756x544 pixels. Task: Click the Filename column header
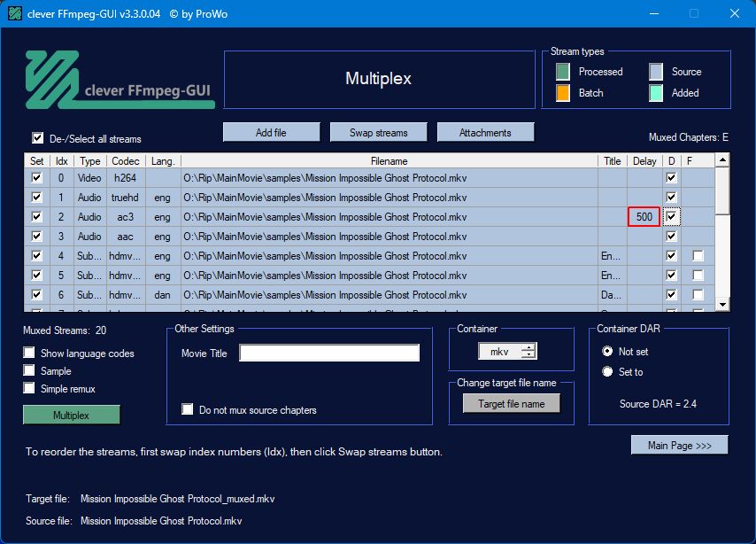390,160
